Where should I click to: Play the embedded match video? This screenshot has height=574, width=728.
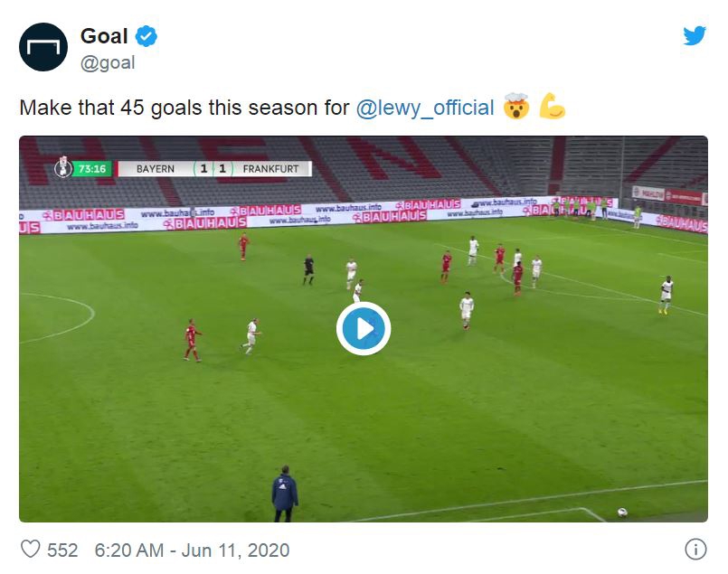click(364, 328)
